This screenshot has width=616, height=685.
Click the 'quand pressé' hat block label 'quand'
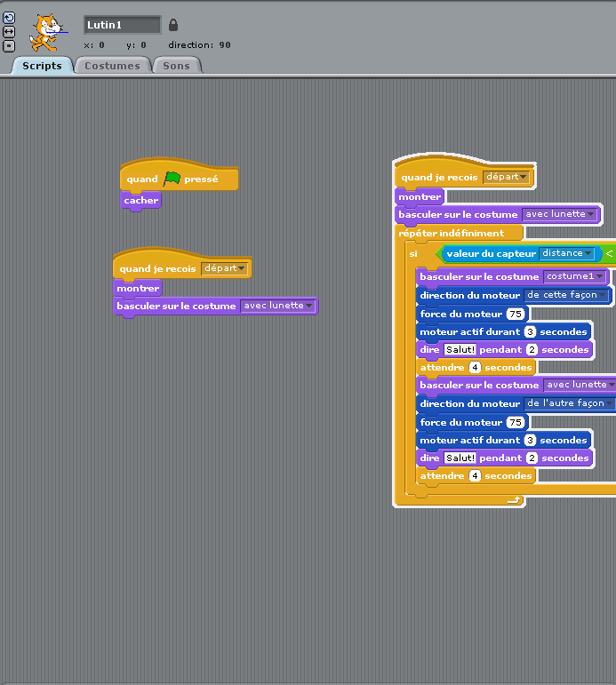click(142, 179)
